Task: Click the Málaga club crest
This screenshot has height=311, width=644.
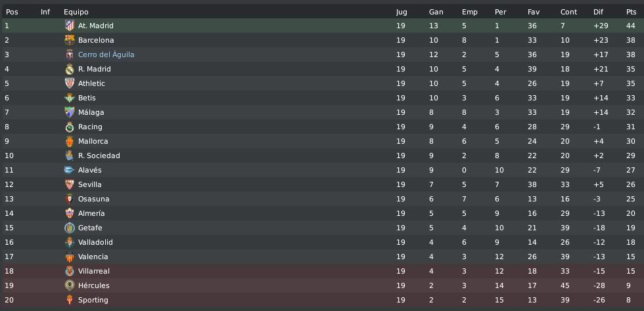Action: 70,112
